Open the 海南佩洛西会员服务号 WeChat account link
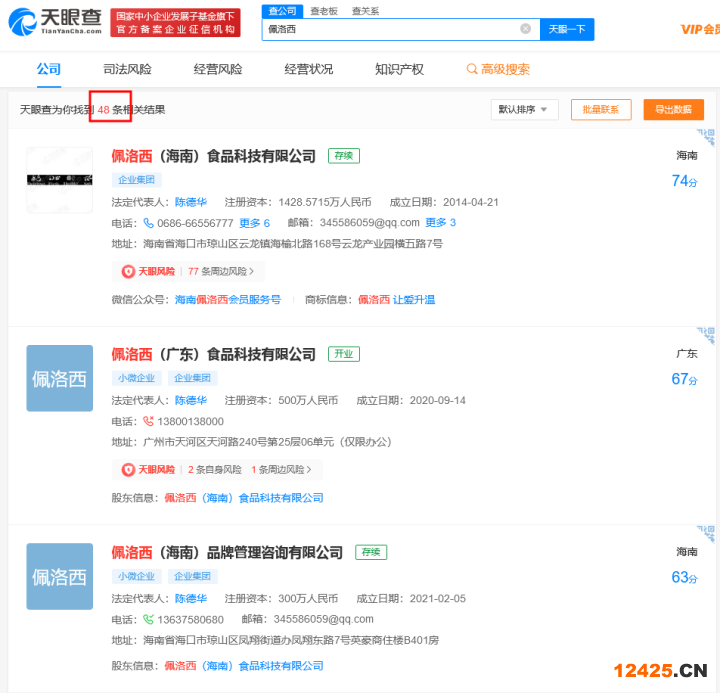720x693 pixels. (x=228, y=299)
